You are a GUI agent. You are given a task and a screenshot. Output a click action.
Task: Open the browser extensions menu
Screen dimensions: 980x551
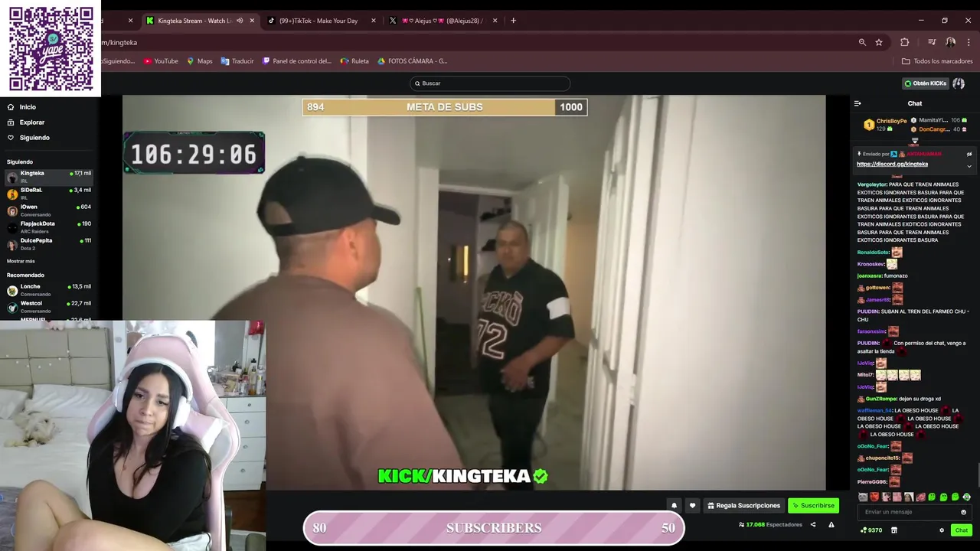[x=904, y=42]
